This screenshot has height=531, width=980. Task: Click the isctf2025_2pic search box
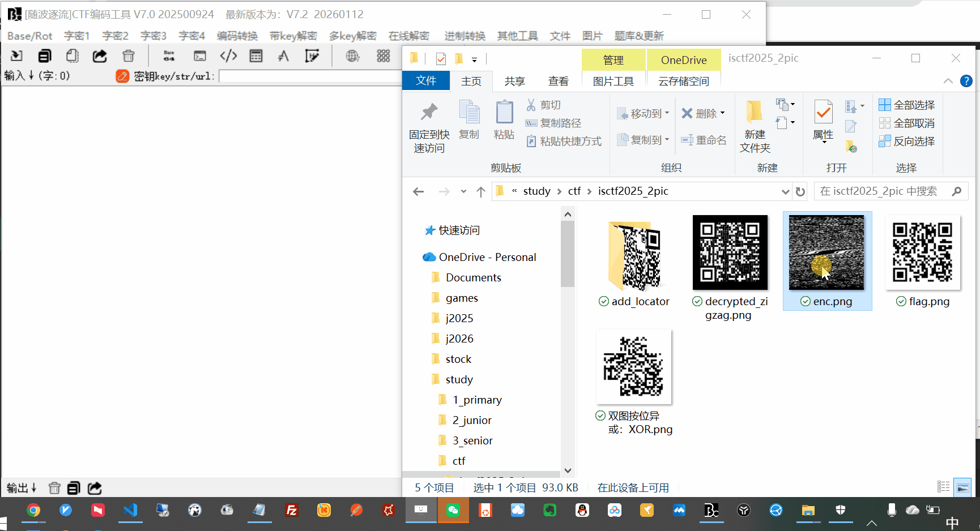tap(890, 191)
